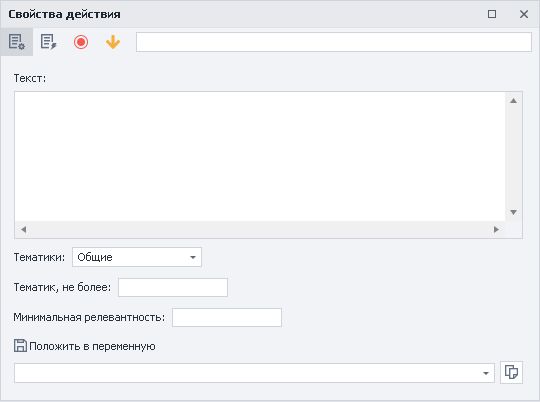Click the Тематики dropdown arrow
This screenshot has height=402, width=540.
tap(193, 257)
